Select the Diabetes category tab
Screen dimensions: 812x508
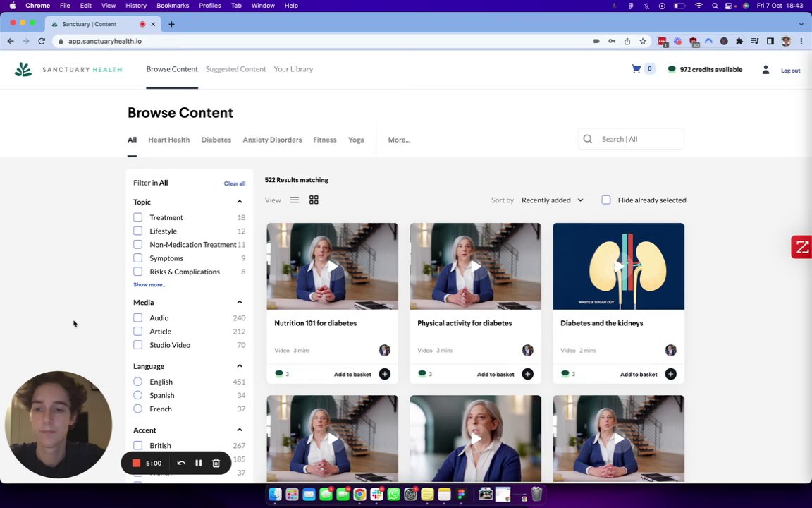(216, 140)
